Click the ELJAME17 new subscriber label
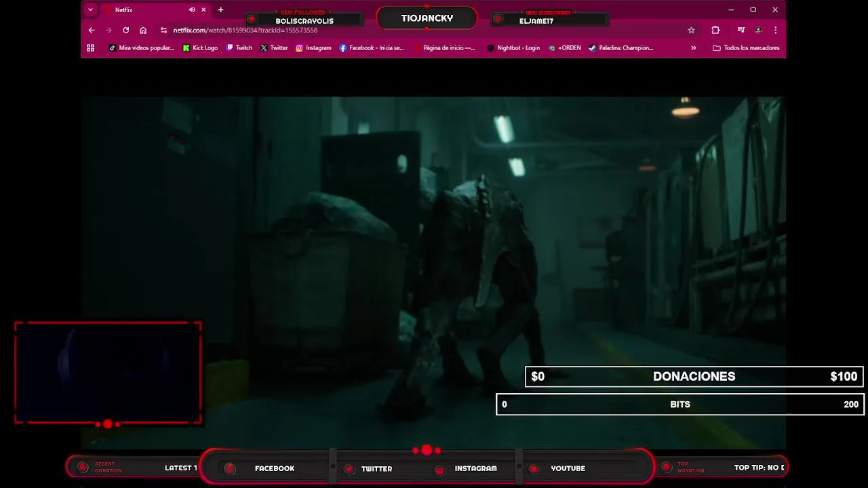This screenshot has width=868, height=488. pyautogui.click(x=536, y=21)
